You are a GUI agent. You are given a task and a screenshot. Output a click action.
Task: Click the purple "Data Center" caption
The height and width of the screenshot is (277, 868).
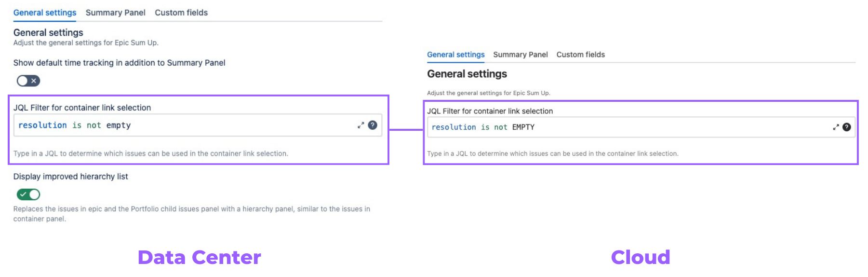pos(199,257)
